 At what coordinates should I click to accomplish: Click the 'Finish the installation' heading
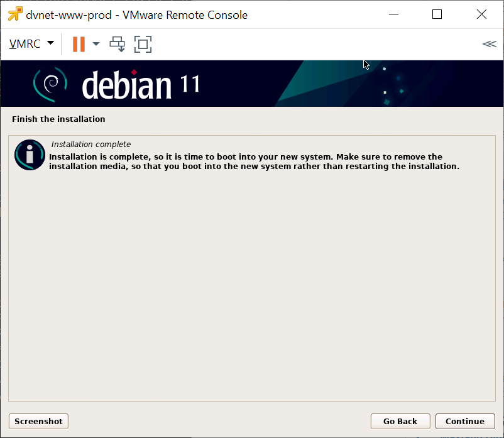(58, 119)
